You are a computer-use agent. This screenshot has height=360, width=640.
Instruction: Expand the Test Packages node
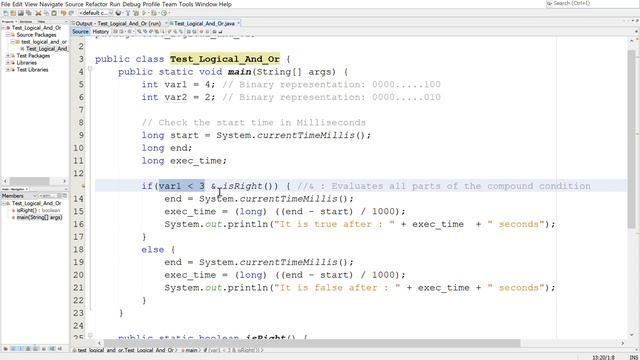pos(8,56)
